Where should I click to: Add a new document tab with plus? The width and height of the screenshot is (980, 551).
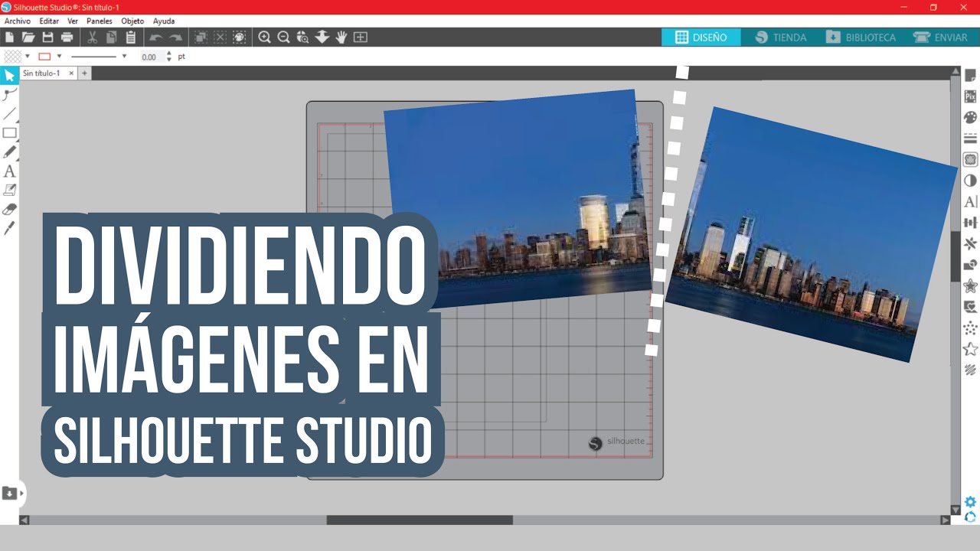[85, 73]
